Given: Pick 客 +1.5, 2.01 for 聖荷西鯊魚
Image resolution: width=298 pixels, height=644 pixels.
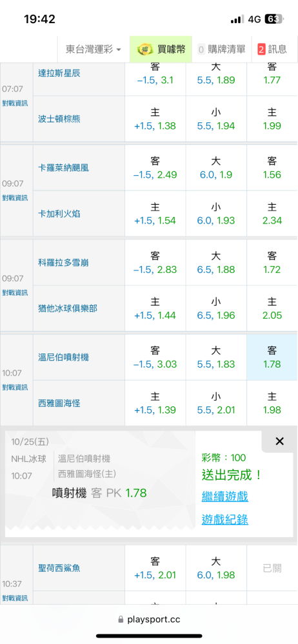Looking at the screenshot, I should coord(155,568).
